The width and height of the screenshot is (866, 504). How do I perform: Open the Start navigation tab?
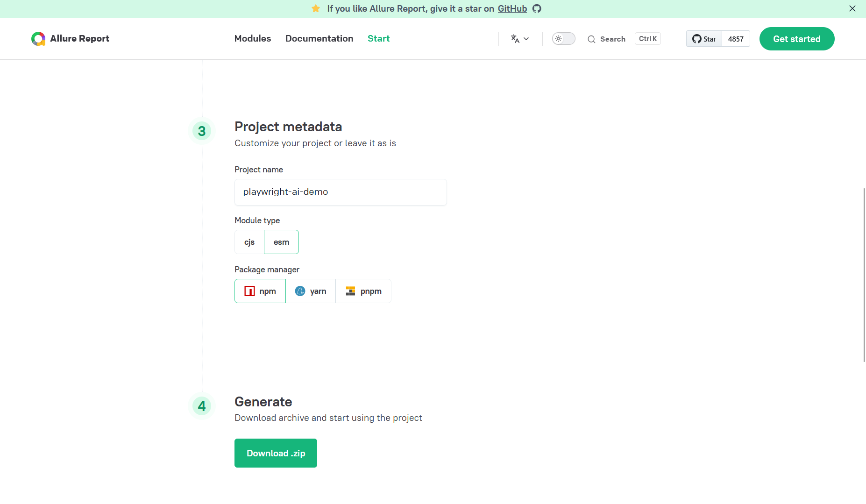coord(378,39)
